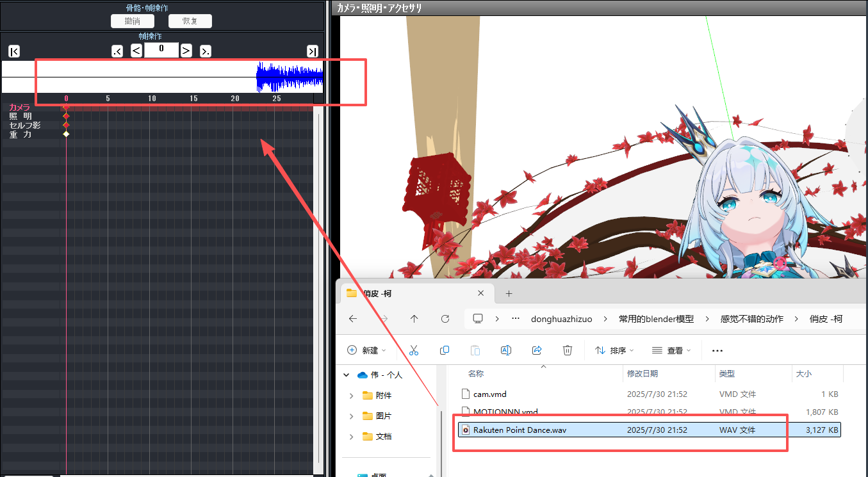Expand the 图片 folder in navigation pane

(x=351, y=416)
